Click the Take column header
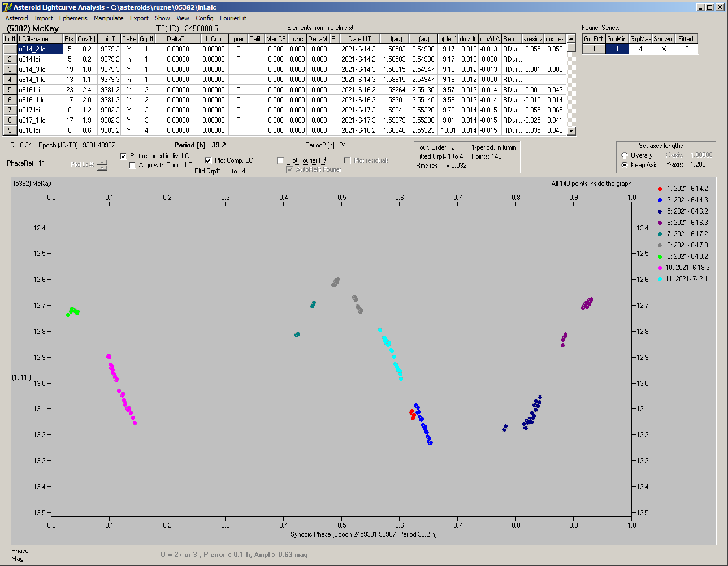This screenshot has height=566, width=728. (129, 39)
